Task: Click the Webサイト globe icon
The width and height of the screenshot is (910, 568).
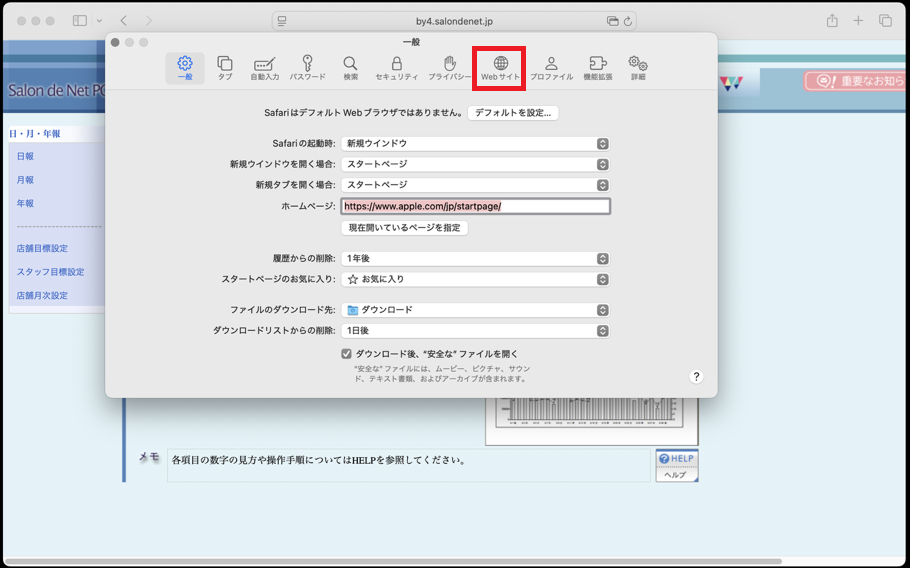Action: pyautogui.click(x=500, y=67)
